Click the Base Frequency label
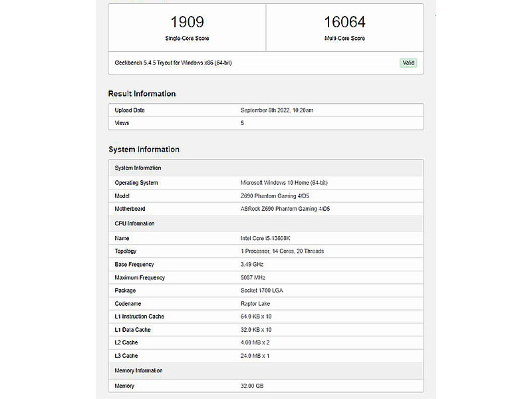Screen dimensions: 532x399 [134, 264]
